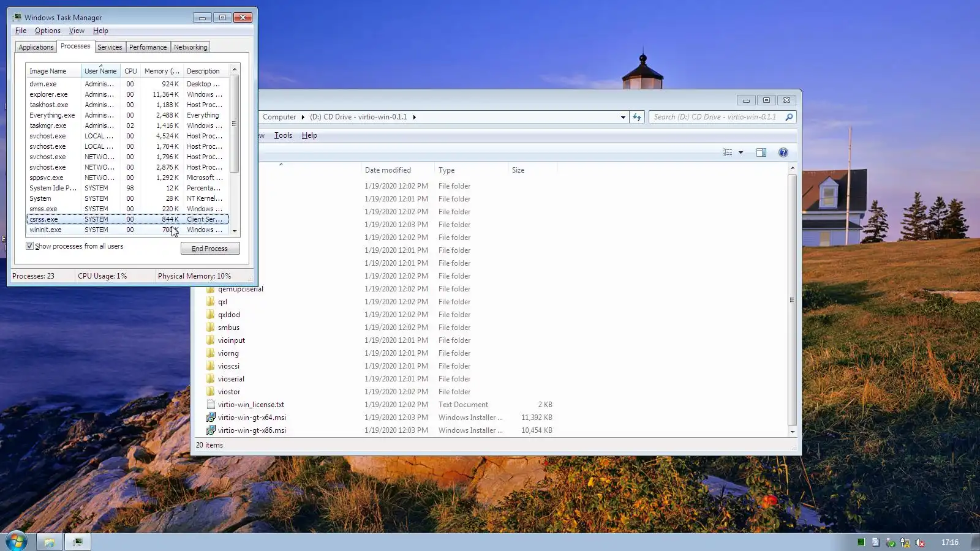Open the network status tray icon
Screen dimensions: 980x551
click(905, 542)
